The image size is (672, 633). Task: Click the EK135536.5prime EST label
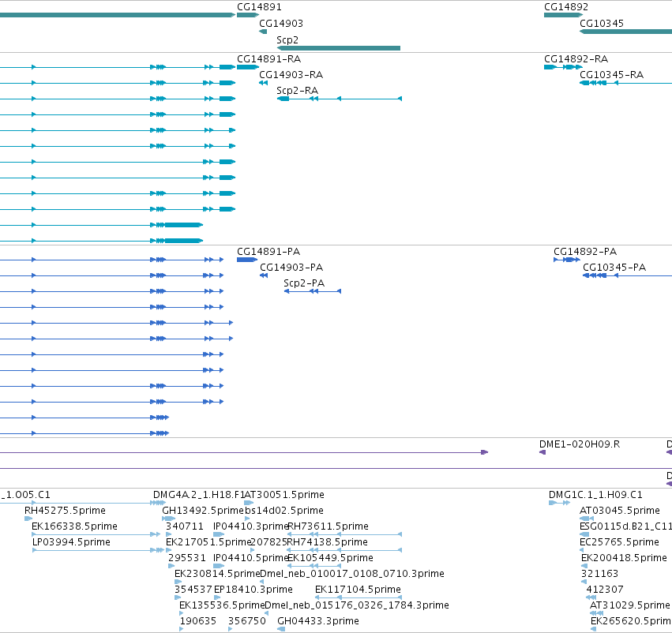pyautogui.click(x=222, y=605)
